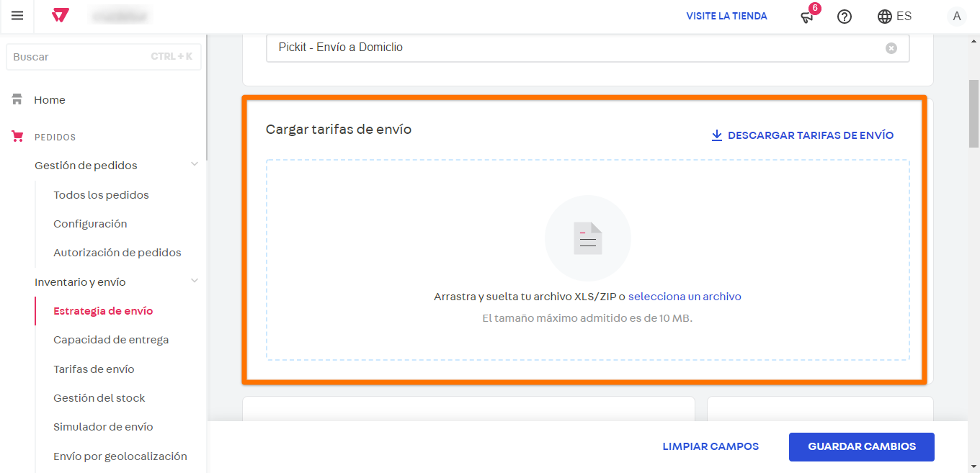
Task: Switch to Simulador de envío
Action: pyautogui.click(x=103, y=426)
